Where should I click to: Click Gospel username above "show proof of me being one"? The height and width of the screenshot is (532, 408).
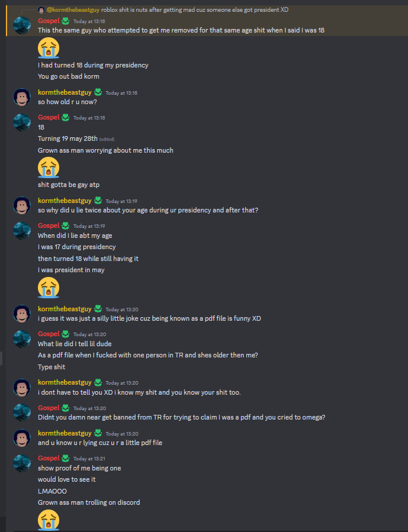(x=48, y=458)
